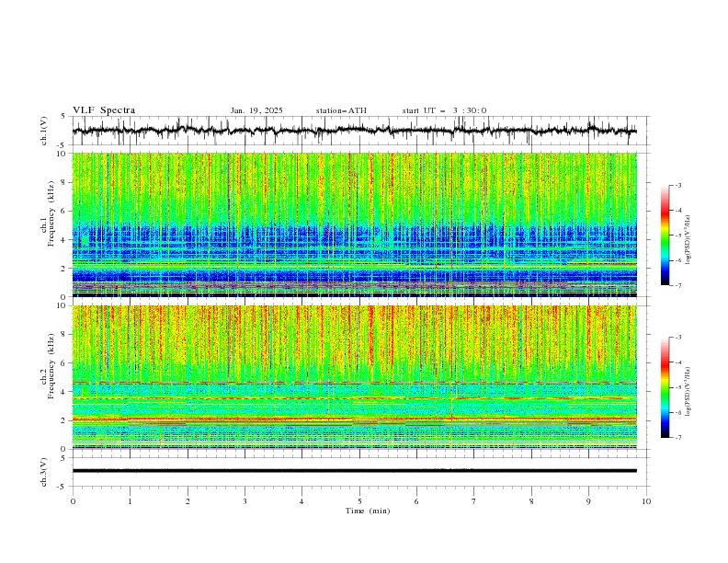This screenshot has width=728, height=563.
Task: Click the ch.3(V) axis label
Action: coord(44,472)
